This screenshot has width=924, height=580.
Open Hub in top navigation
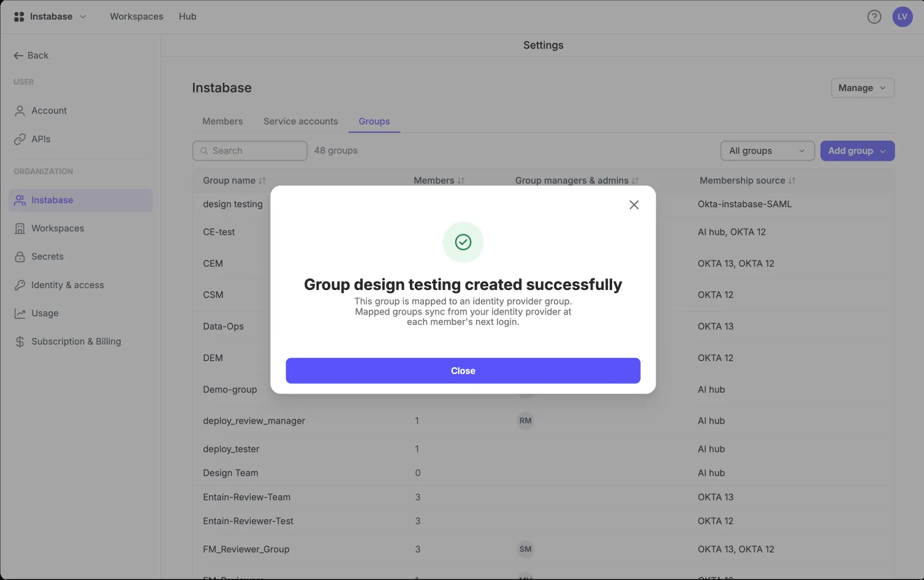point(187,17)
